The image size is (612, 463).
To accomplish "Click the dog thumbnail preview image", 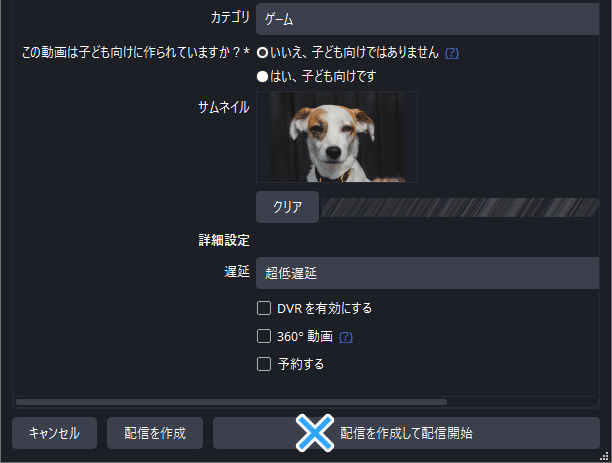I will [337, 137].
